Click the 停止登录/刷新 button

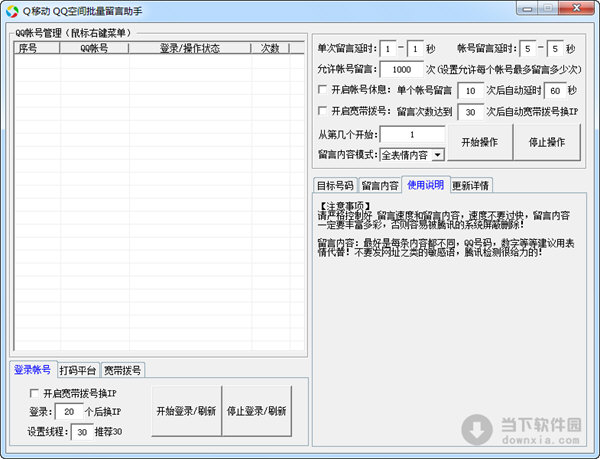click(x=257, y=411)
